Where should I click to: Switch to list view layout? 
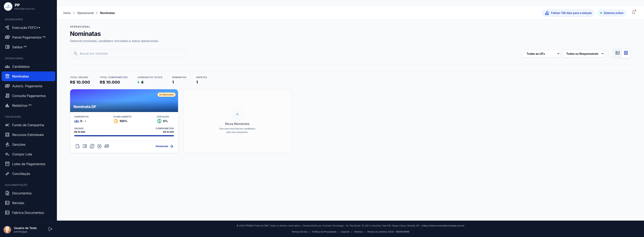[x=618, y=53]
